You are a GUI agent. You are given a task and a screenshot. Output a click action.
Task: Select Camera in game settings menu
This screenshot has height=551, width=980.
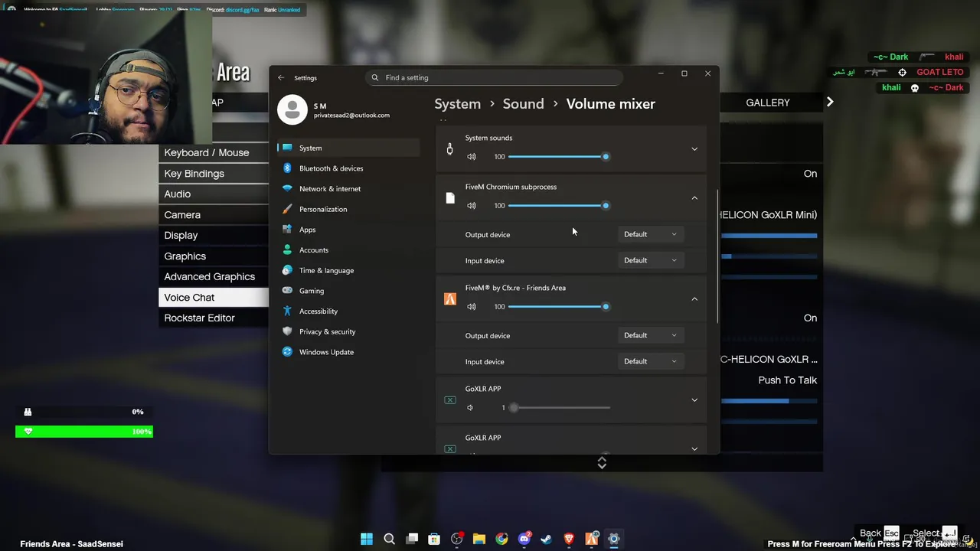point(214,215)
